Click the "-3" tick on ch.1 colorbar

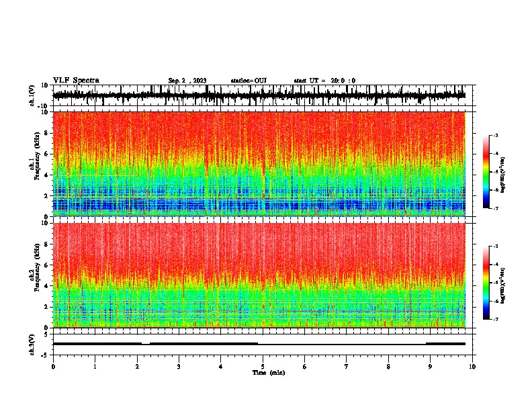(x=496, y=135)
